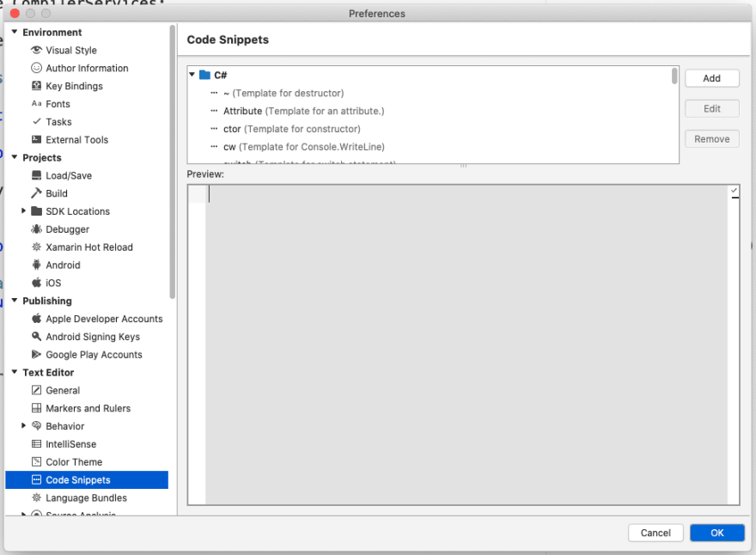The height and width of the screenshot is (555, 756).
Task: Click the checkmark indicator in Preview pane
Action: pos(734,191)
